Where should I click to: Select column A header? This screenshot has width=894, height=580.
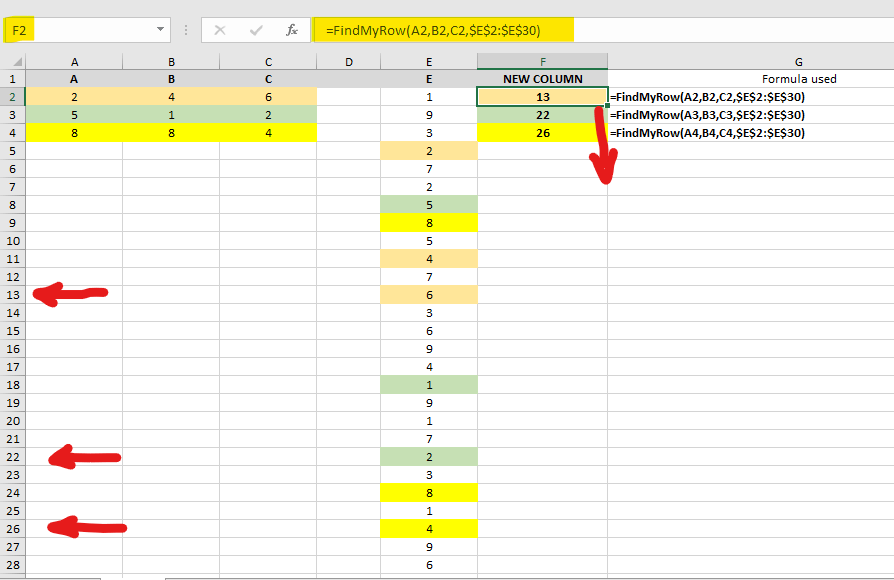[74, 62]
